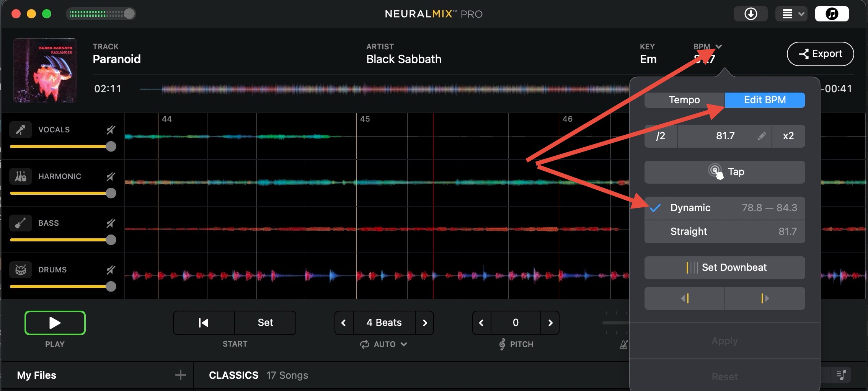This screenshot has height=391, width=868.
Task: Click the harmonic instruments icon
Action: (21, 176)
